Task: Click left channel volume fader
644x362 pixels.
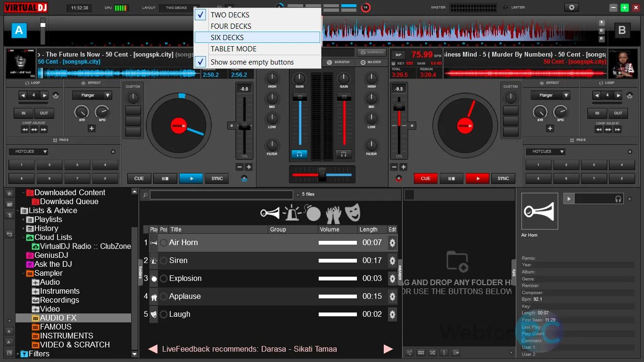Action: click(x=300, y=97)
